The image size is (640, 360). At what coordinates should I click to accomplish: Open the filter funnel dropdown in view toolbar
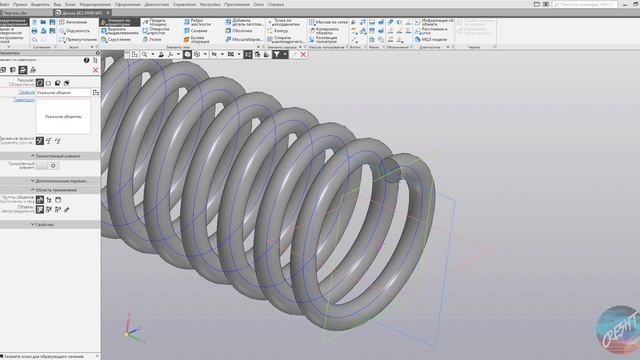pos(285,54)
